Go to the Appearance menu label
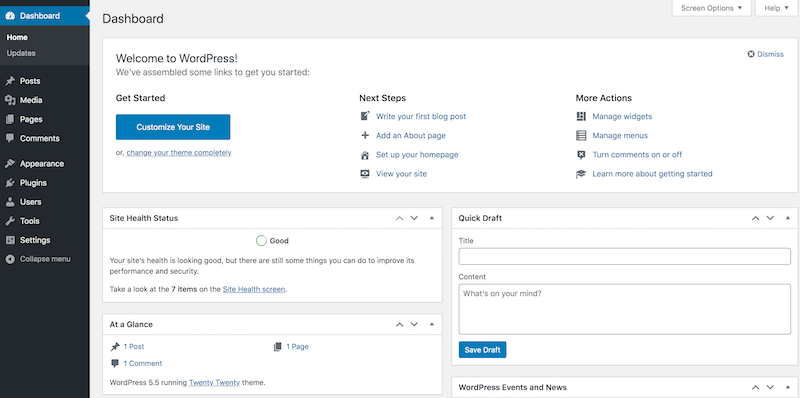Image resolution: width=800 pixels, height=398 pixels. click(x=42, y=164)
